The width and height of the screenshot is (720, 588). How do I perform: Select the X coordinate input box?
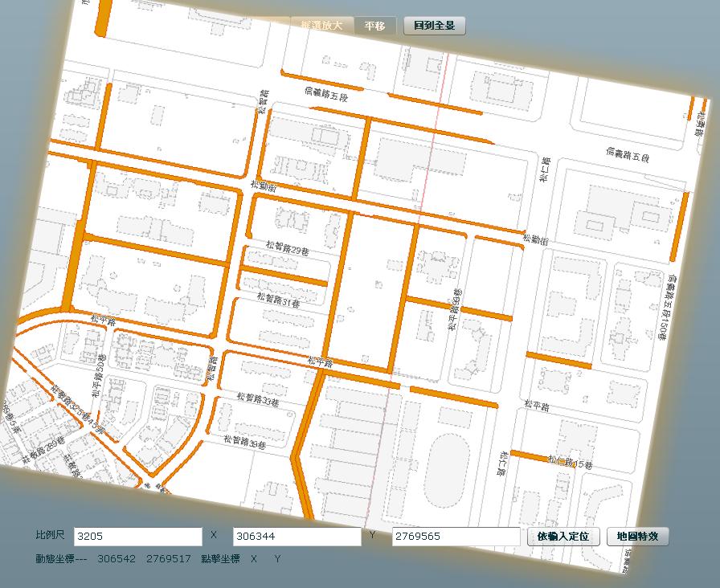click(296, 536)
